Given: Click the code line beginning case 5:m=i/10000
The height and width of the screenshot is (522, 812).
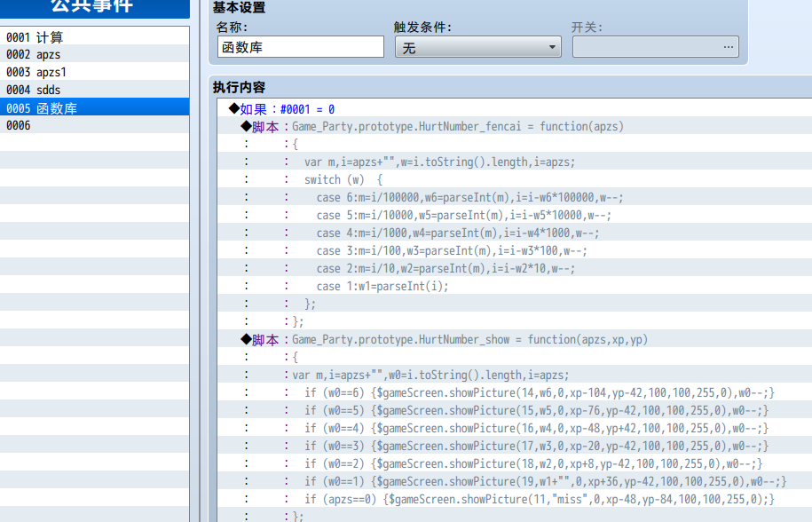Looking at the screenshot, I should point(515,216).
